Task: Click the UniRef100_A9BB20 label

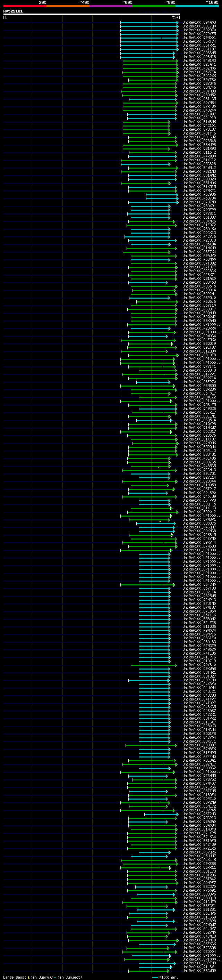Action: [199, 179]
